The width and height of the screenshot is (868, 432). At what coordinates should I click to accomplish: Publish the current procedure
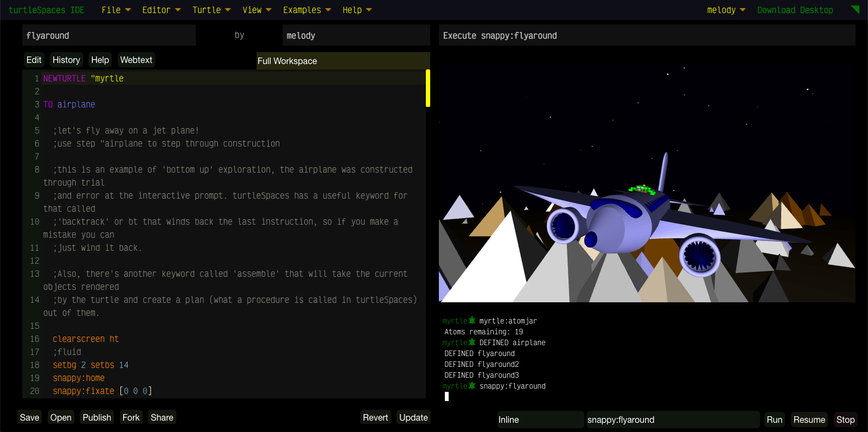[x=97, y=417]
